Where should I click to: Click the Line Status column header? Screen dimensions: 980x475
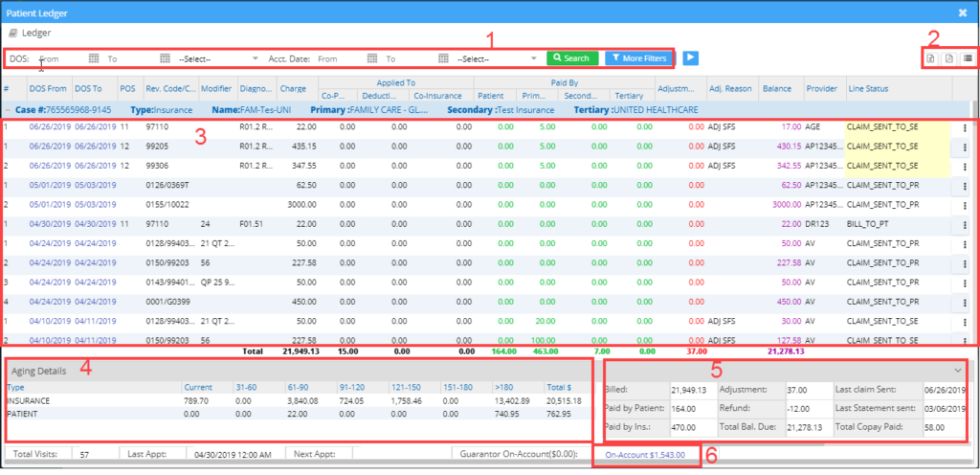[x=868, y=89]
